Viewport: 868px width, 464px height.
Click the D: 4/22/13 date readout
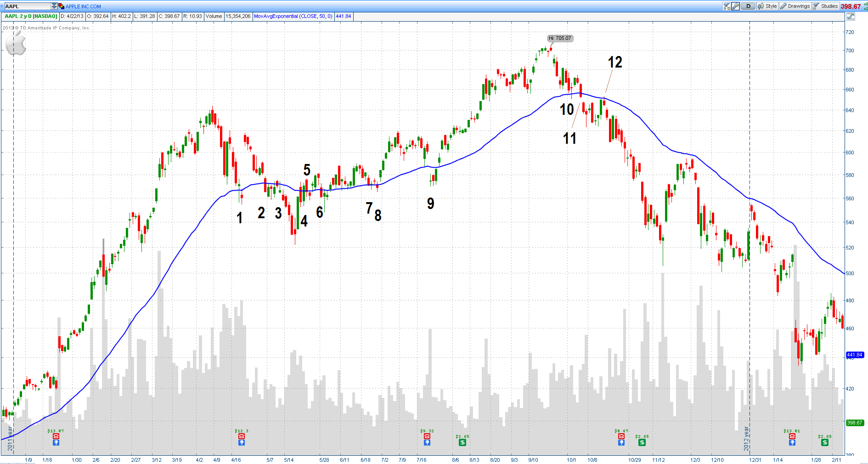click(x=72, y=16)
